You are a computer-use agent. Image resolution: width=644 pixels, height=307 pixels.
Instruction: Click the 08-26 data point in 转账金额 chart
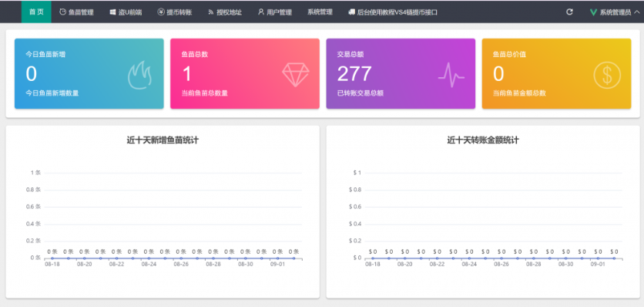(501, 258)
